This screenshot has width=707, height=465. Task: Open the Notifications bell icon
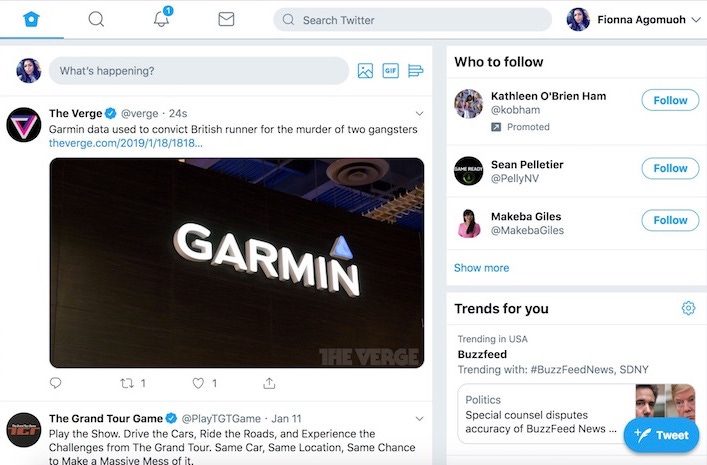(161, 18)
